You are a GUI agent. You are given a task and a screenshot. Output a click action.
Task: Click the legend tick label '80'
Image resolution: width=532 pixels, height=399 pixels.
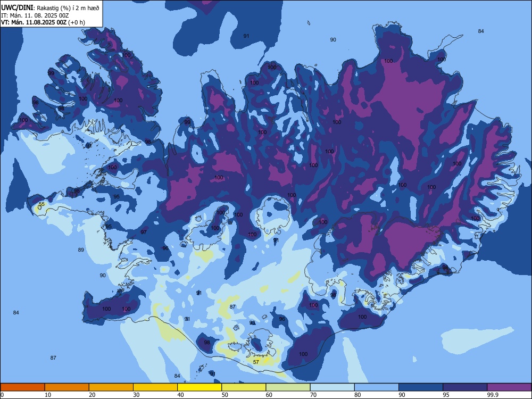coord(358,395)
